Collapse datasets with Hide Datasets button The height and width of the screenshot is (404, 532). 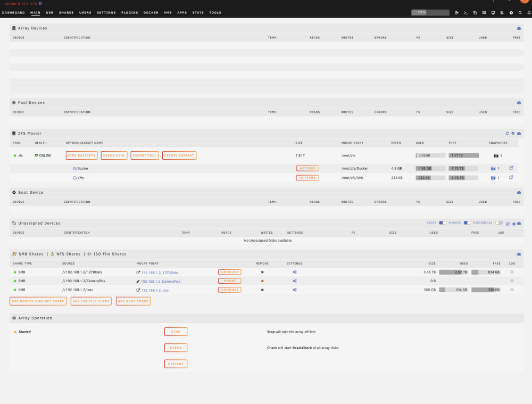point(82,155)
